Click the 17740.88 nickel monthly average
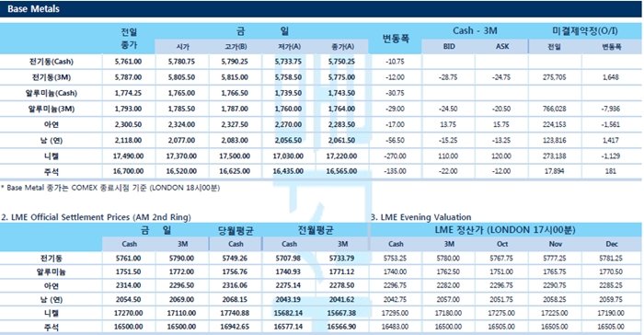The width and height of the screenshot is (644, 335). [235, 313]
